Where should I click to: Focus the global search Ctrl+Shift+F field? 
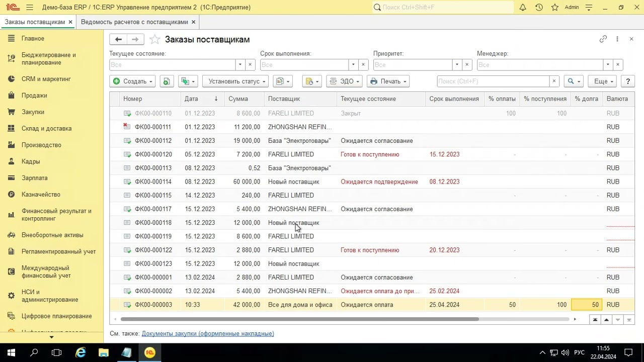443,8
